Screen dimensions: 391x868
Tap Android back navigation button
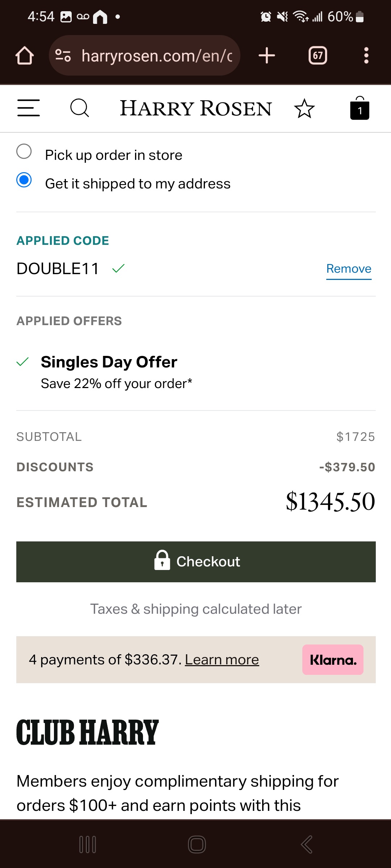coord(306,844)
